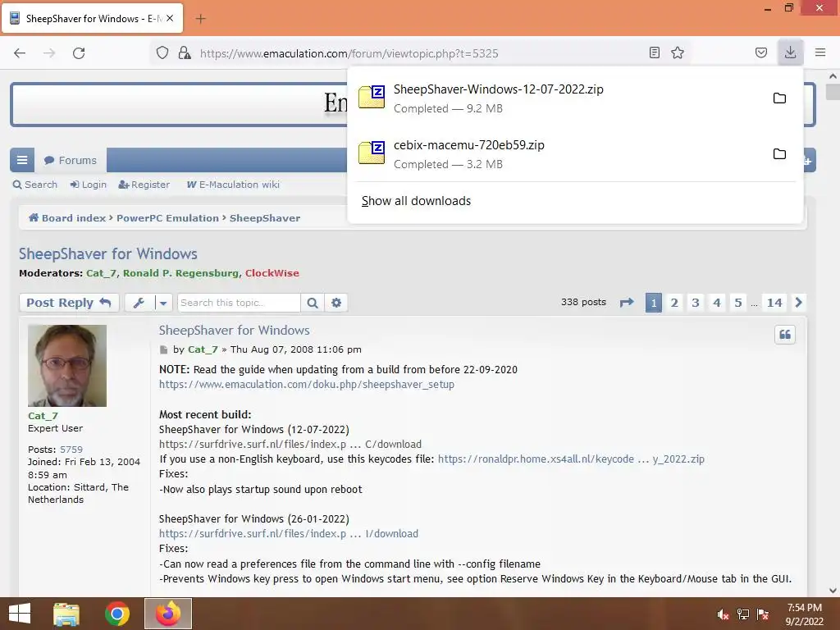Click the Search link in nav bar
The height and width of the screenshot is (630, 840).
(x=35, y=185)
